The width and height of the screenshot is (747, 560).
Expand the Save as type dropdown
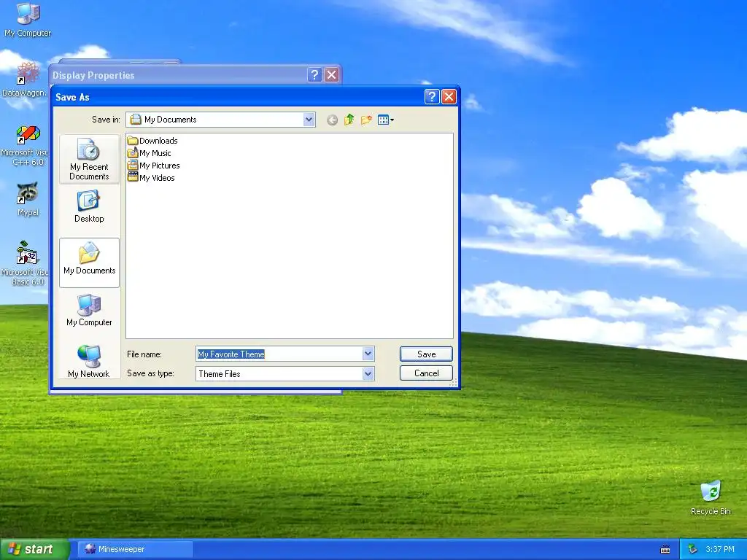coord(368,374)
